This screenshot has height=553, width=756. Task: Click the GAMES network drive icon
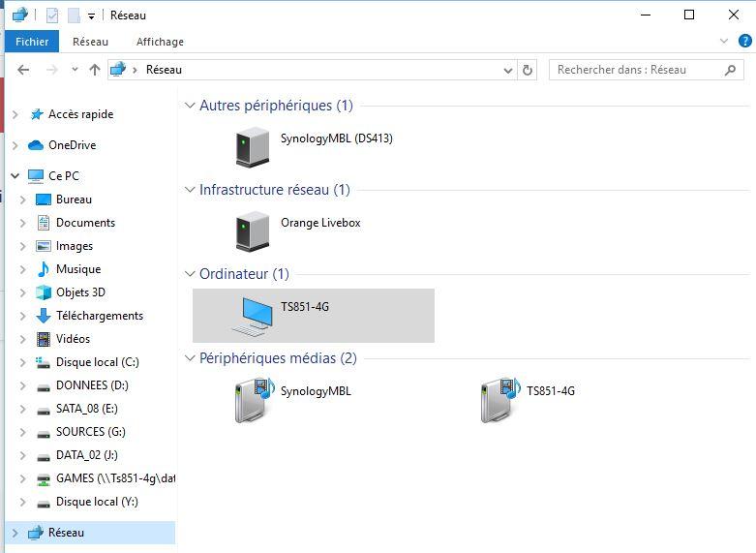click(x=44, y=478)
